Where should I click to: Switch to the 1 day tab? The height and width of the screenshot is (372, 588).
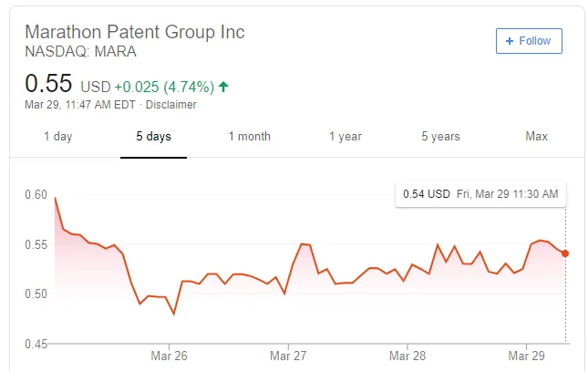[x=57, y=137]
